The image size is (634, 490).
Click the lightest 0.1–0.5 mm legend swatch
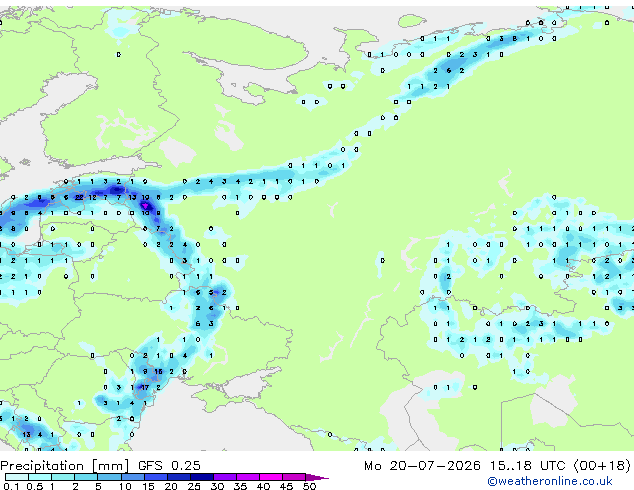coord(17,477)
